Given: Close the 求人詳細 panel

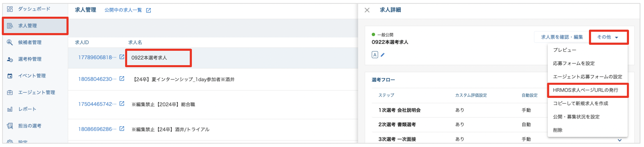Looking at the screenshot, I should coord(367,10).
